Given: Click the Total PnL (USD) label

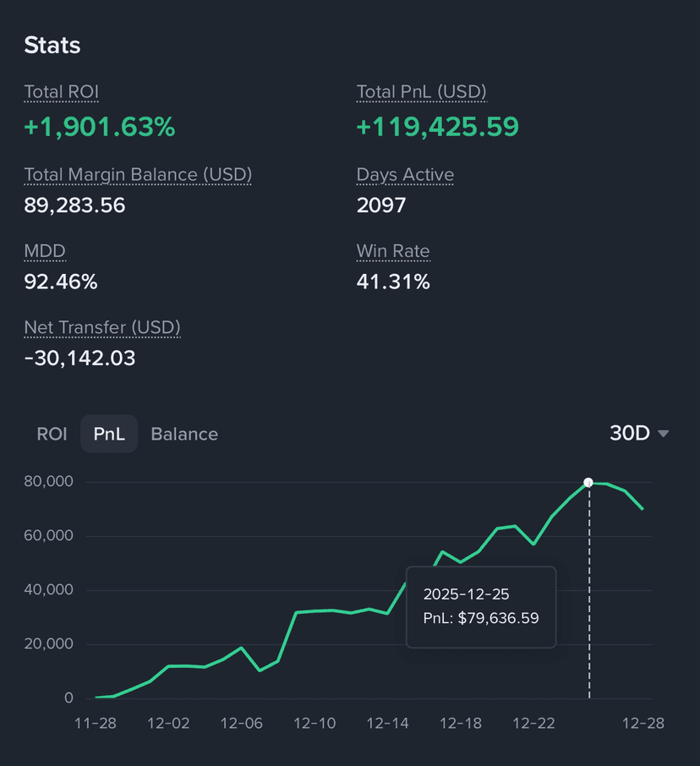Looking at the screenshot, I should tap(422, 92).
